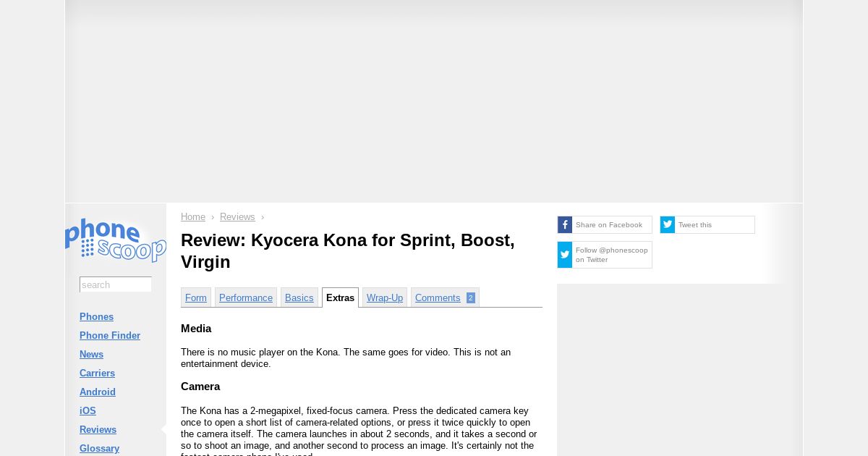Screen dimensions: 868x456
Task: Open Phones in the sidebar
Action: click(x=96, y=317)
